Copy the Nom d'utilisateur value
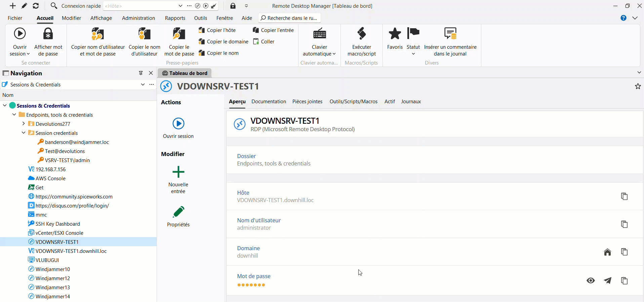Screen dimensions: 644x302 (x=624, y=224)
